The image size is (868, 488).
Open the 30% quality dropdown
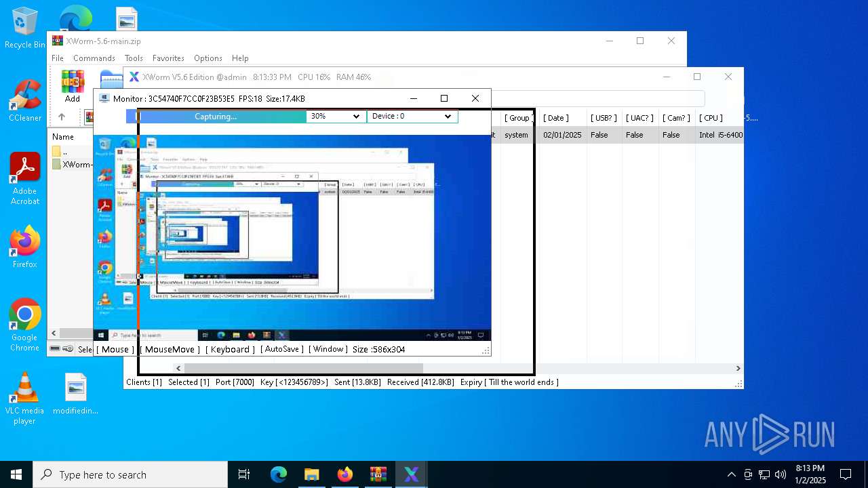point(336,117)
